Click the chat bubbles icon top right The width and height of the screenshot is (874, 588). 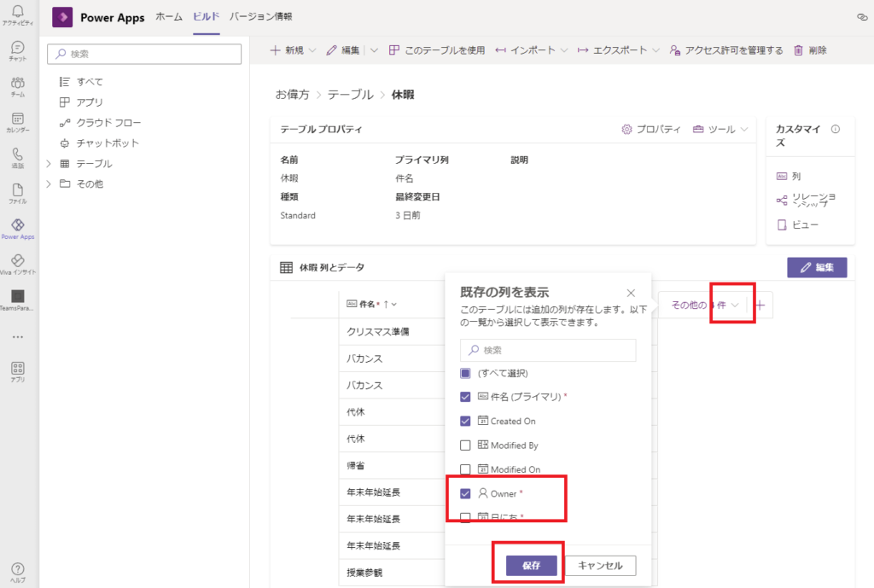click(862, 17)
